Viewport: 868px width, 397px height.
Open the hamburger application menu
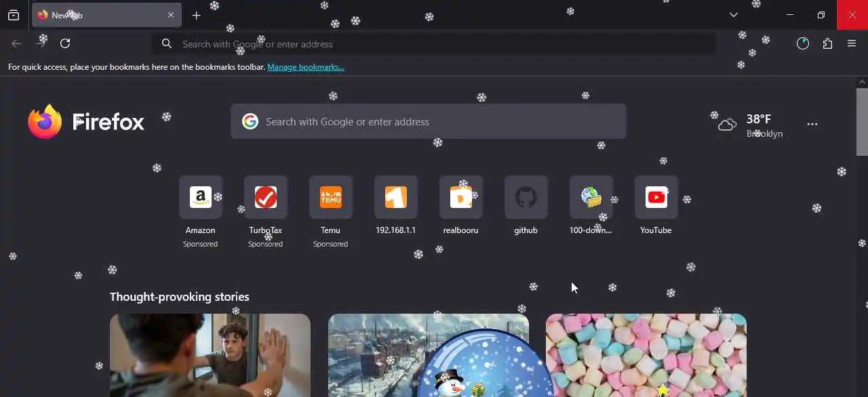point(852,43)
